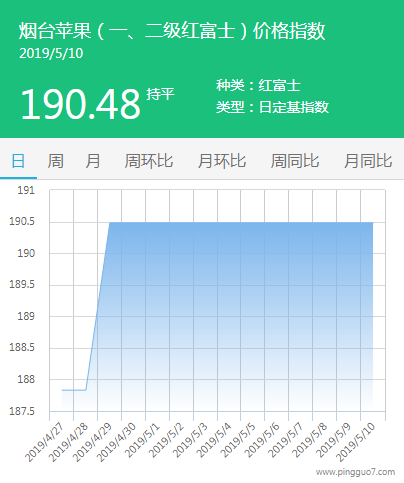This screenshot has width=404, height=483.
Task: Click the 类型：日定基指数 text
Action: tap(272, 107)
